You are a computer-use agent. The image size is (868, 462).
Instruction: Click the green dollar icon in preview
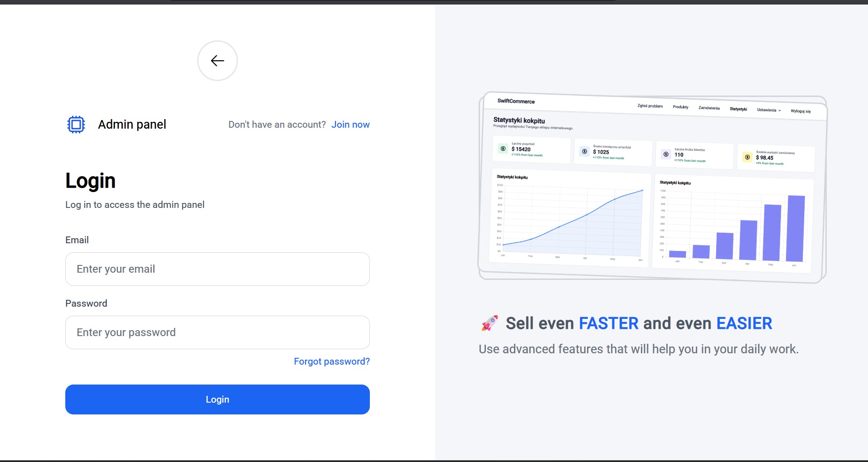tap(503, 149)
